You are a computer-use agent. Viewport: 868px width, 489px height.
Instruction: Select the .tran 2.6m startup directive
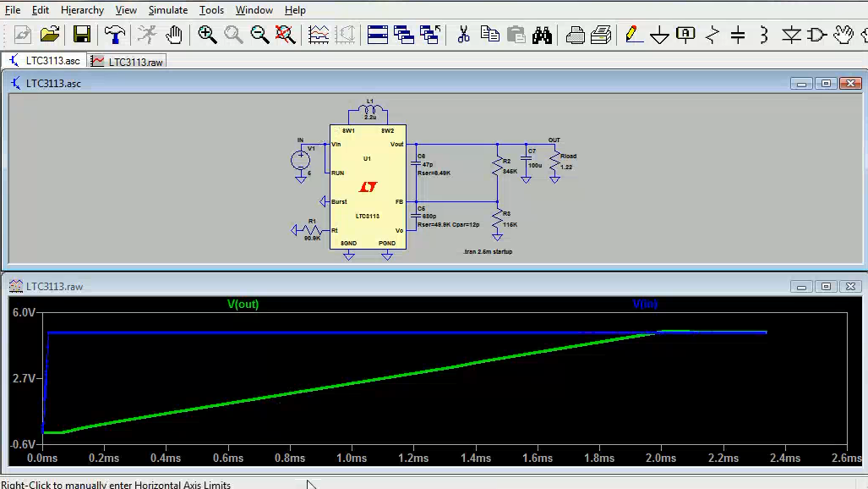coord(488,252)
